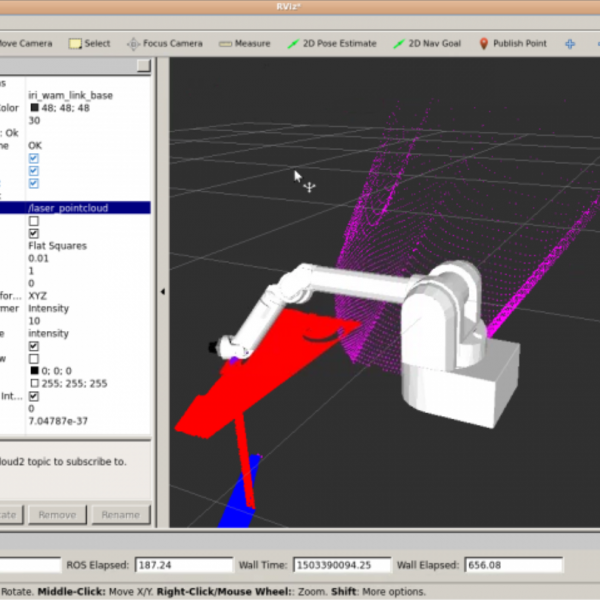Toggle the first blue checkbox below OK

coord(34,158)
